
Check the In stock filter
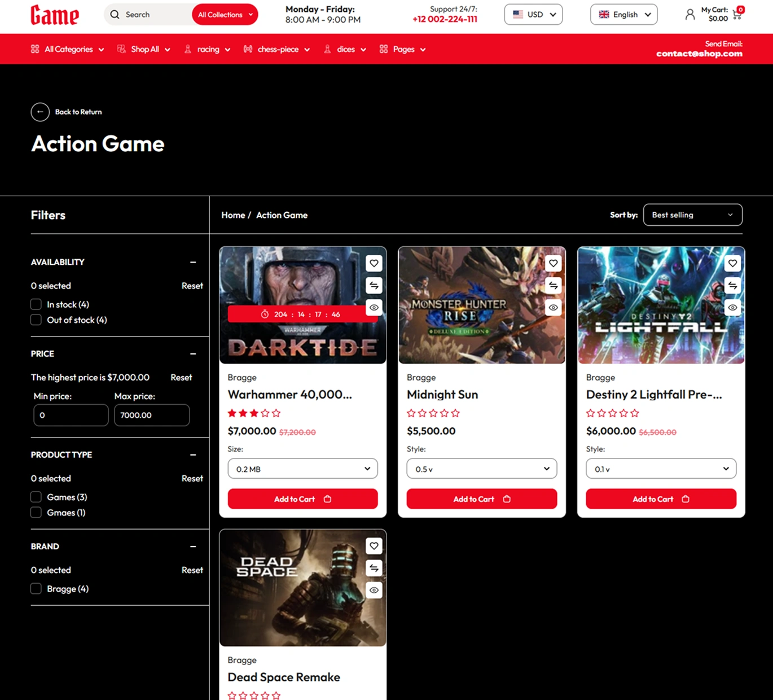pyautogui.click(x=36, y=304)
